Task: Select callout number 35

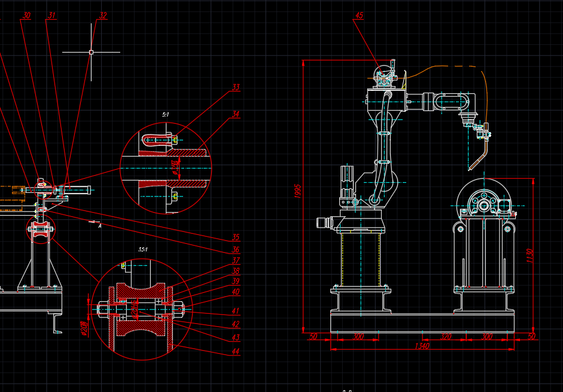Action: tap(236, 237)
